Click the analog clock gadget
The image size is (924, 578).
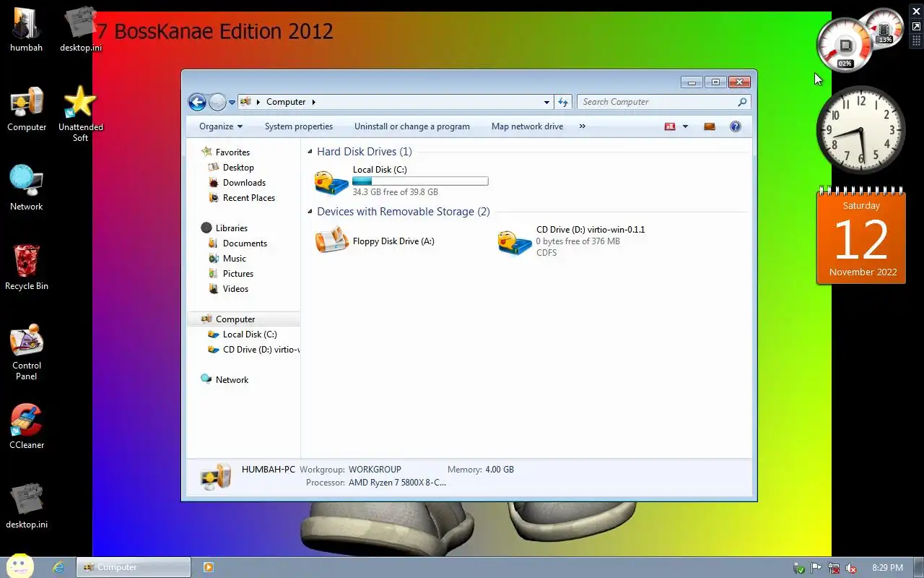860,130
